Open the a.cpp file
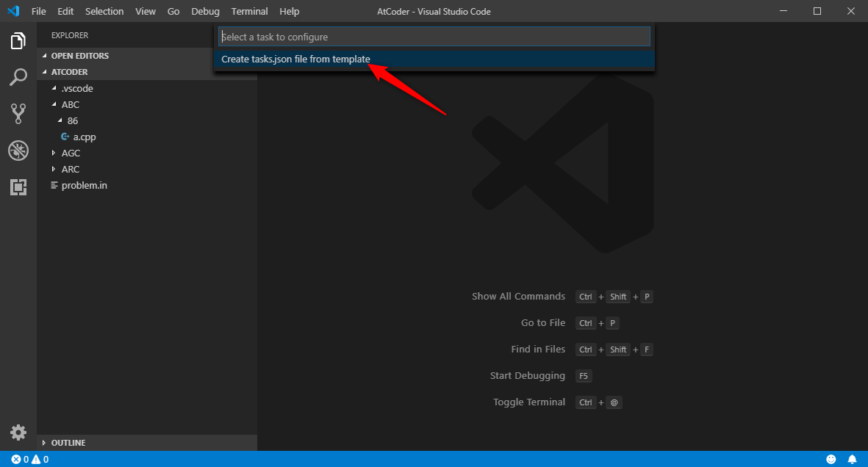Image resolution: width=868 pixels, height=467 pixels. (84, 137)
